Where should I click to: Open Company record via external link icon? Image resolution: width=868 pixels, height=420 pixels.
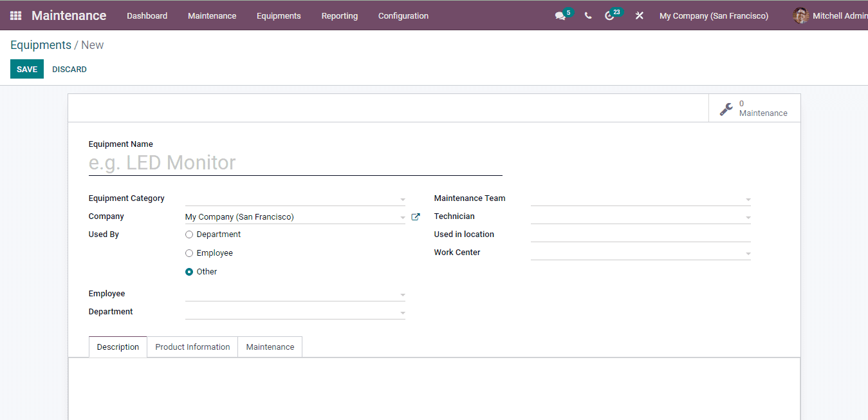pos(415,216)
